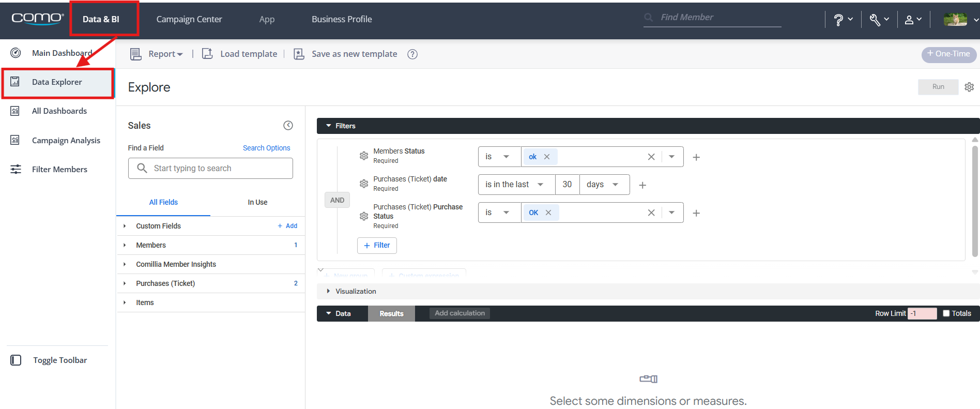Open the top bar help menu
The width and height of the screenshot is (980, 409).
(843, 20)
